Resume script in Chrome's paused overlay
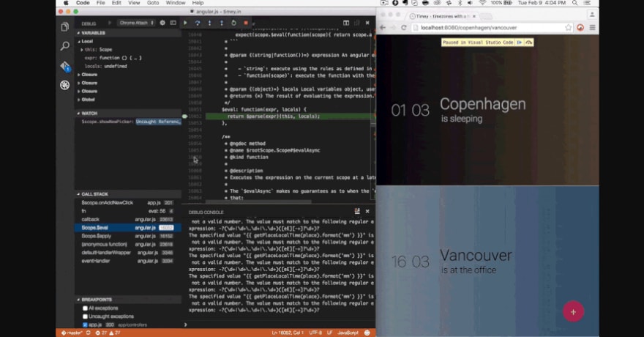This screenshot has height=337, width=644. (520, 42)
